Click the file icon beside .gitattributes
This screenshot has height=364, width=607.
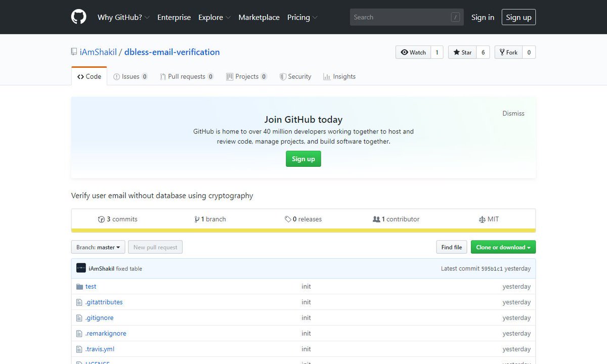tap(79, 302)
